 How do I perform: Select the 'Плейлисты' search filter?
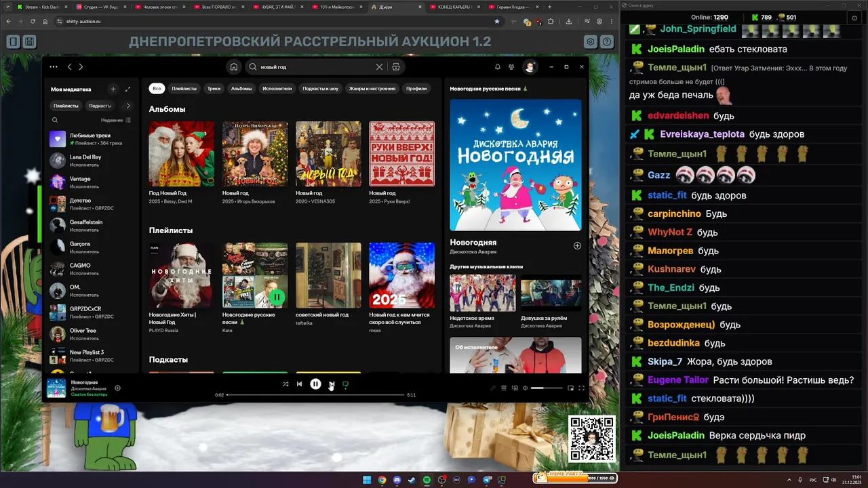pyautogui.click(x=184, y=89)
